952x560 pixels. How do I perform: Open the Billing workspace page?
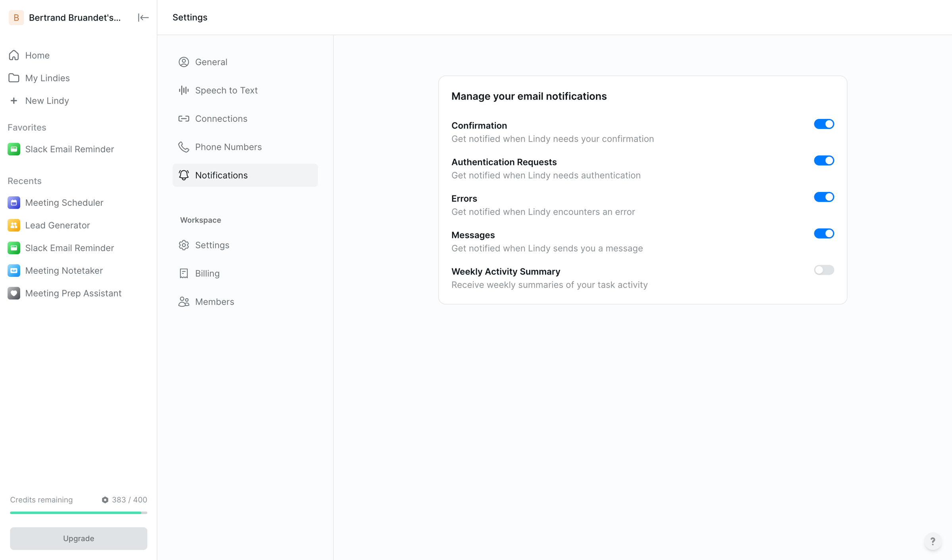(245, 273)
